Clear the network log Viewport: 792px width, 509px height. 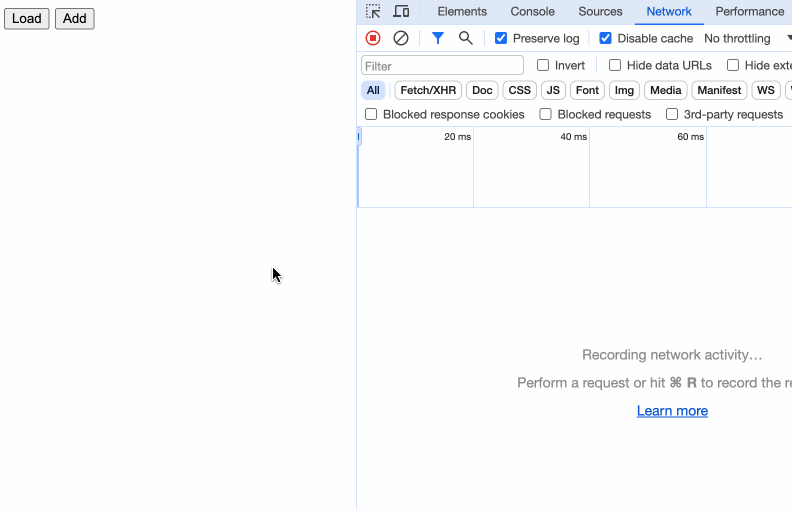(401, 38)
